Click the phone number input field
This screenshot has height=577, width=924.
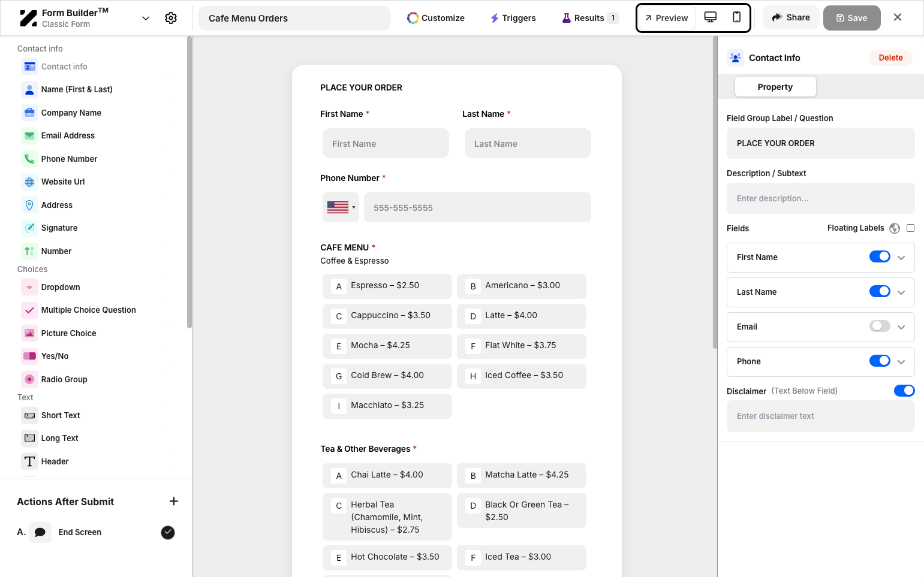(477, 207)
